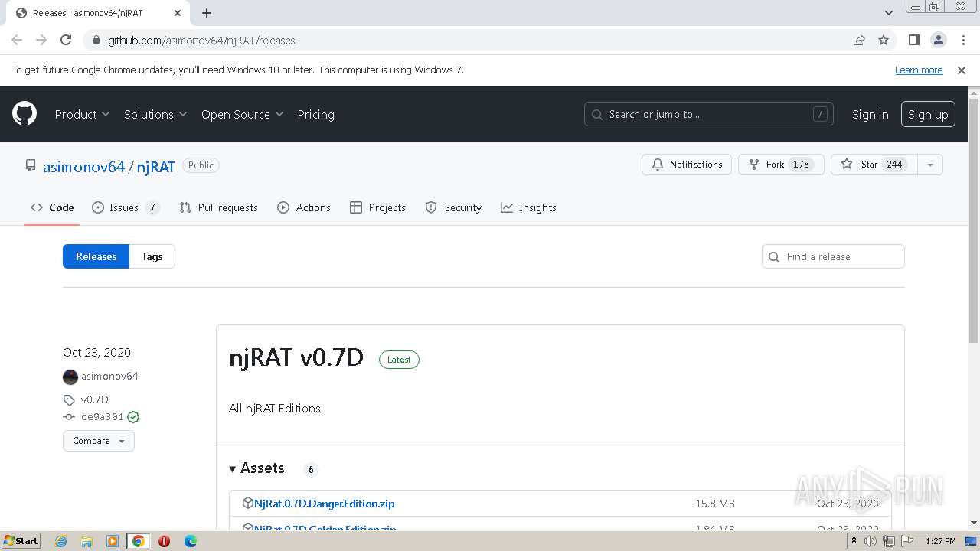
Task: Download NjRat.0.7D.Danger.Edition.zip
Action: point(325,504)
